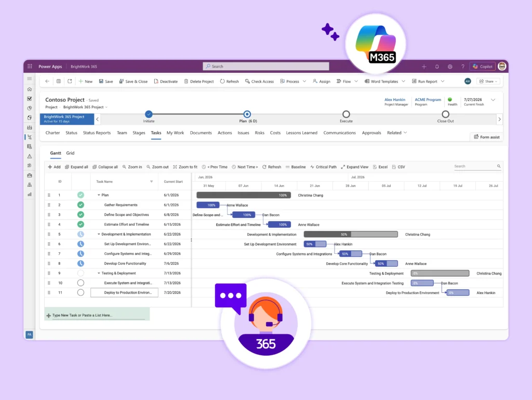Toggle status circle for Deploy to Production
This screenshot has width=532, height=400.
tap(81, 292)
